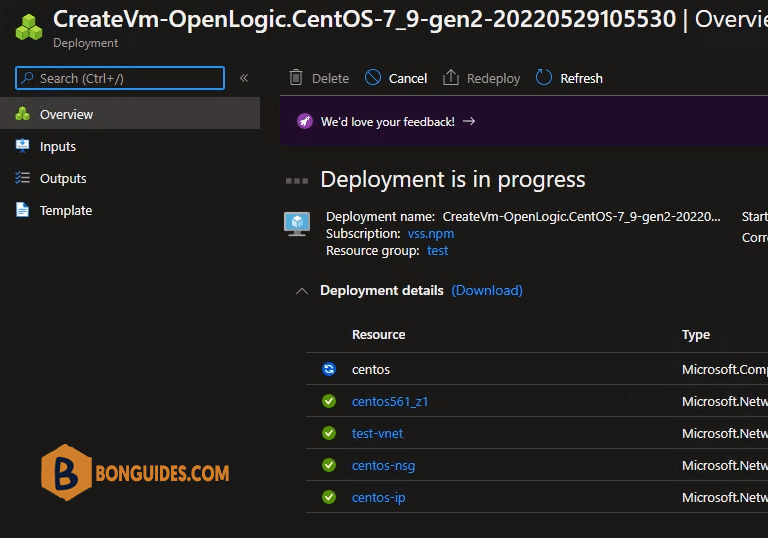Click the green check next to centos-ip

point(329,497)
